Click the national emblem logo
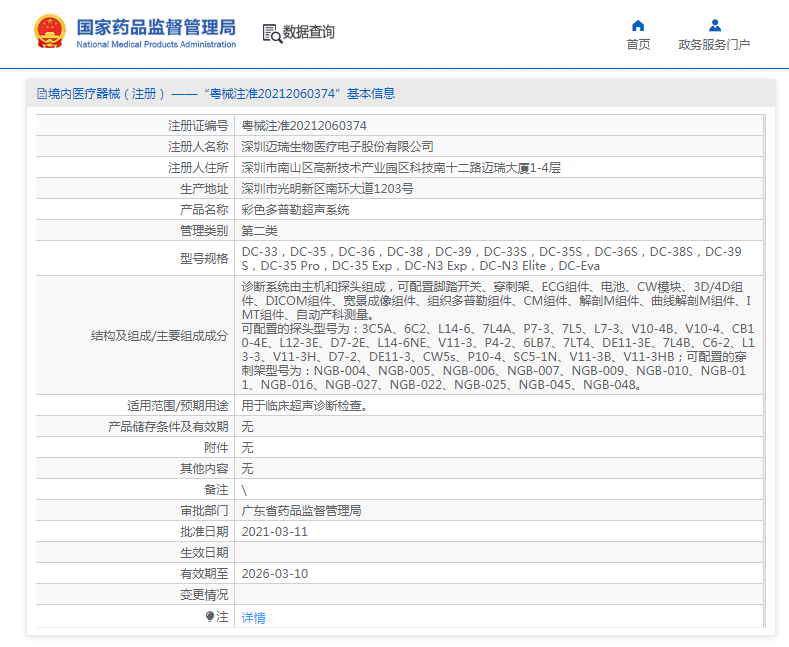 point(47,32)
